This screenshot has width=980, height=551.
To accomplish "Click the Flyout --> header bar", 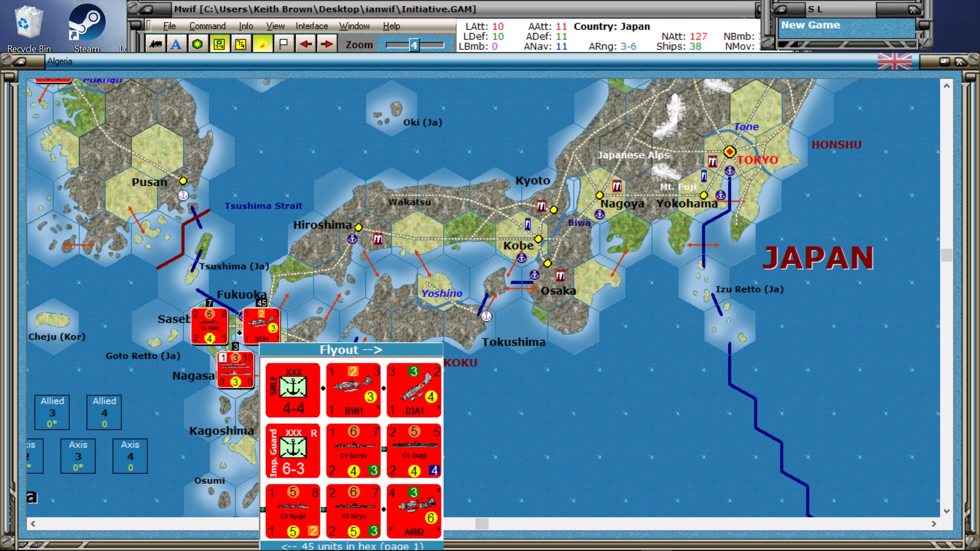I will coord(351,350).
